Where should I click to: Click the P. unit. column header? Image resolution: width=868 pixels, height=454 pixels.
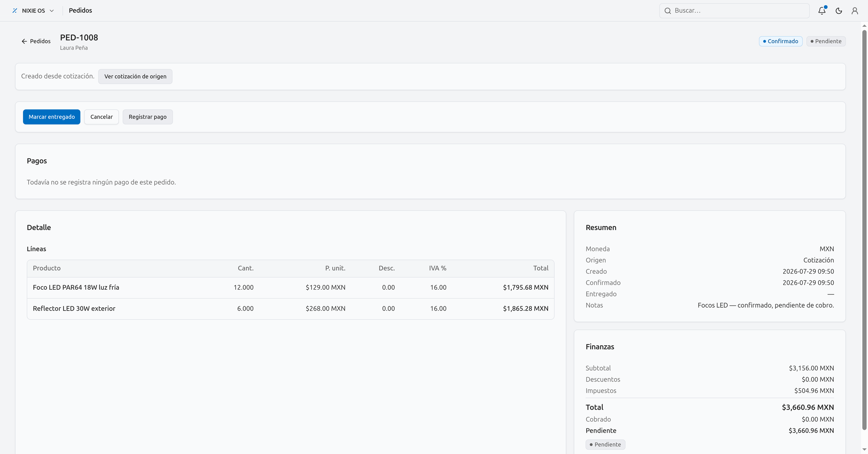[335, 268]
